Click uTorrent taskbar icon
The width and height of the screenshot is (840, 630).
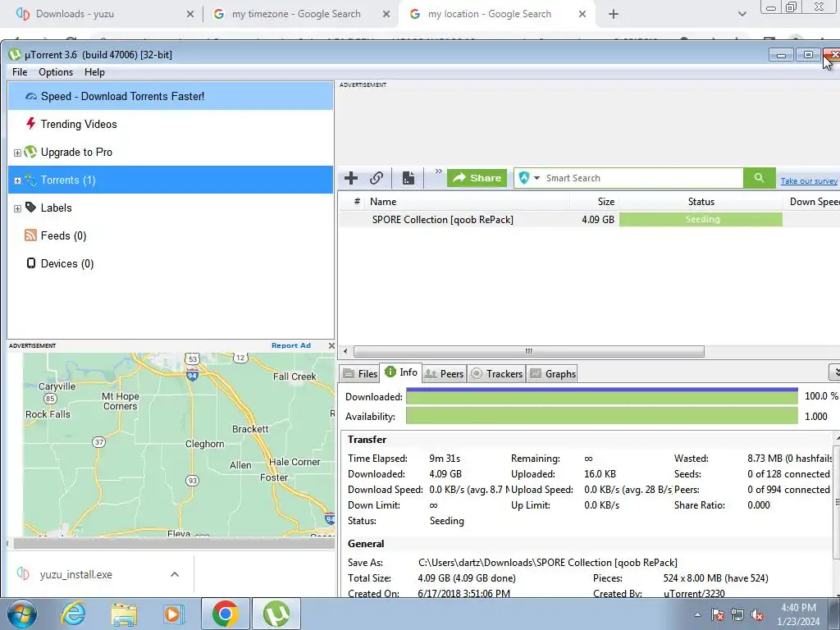(x=276, y=614)
